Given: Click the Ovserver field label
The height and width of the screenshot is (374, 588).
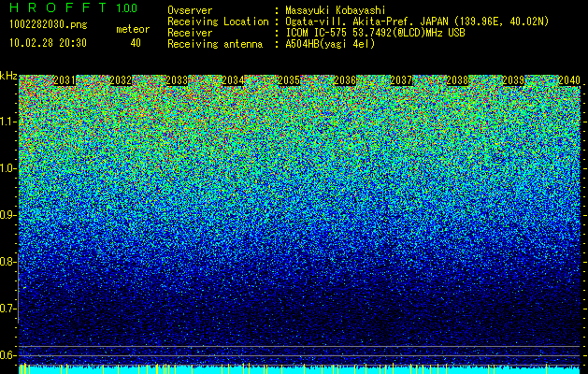Looking at the screenshot, I should (190, 10).
